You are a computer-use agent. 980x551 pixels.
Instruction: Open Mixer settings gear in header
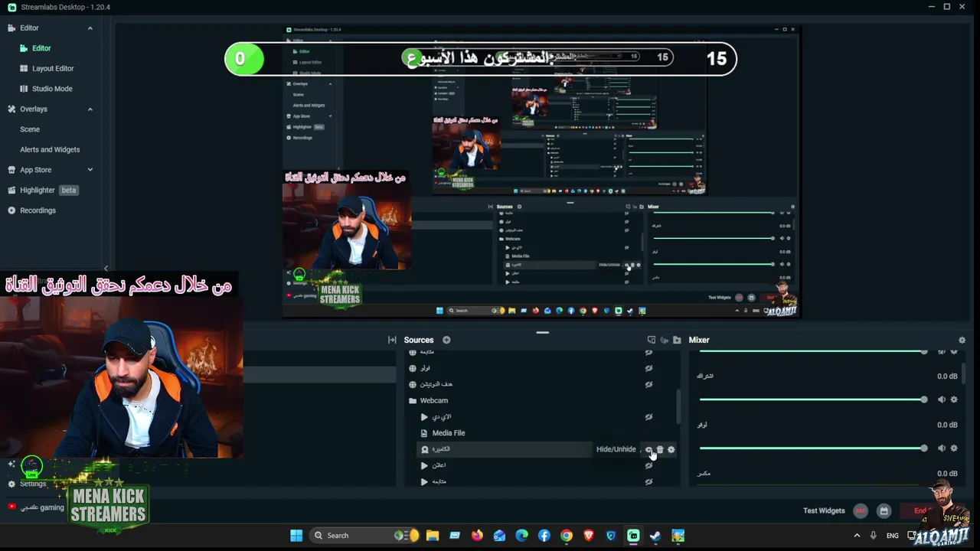coord(962,340)
